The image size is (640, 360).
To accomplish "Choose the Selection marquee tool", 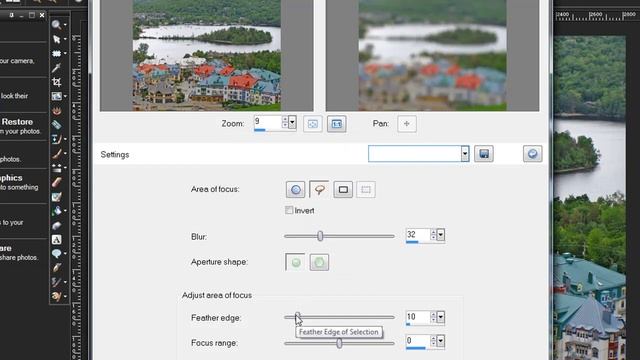I will pos(56,53).
